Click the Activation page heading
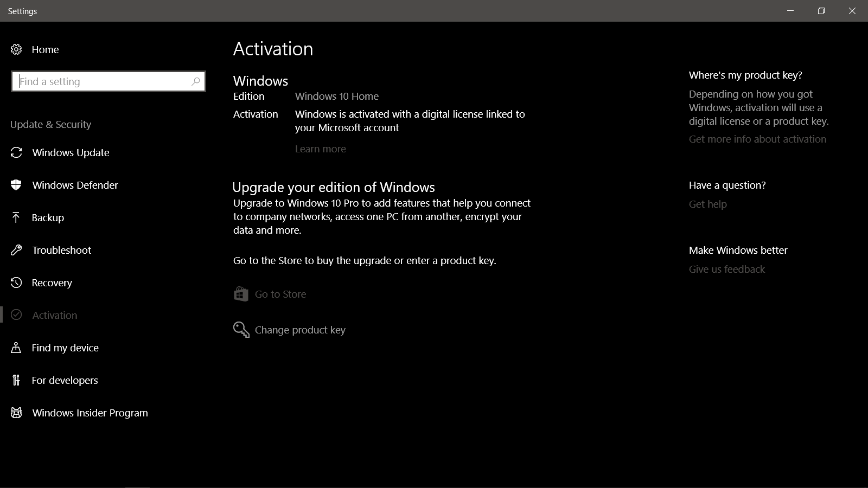868x488 pixels. tap(273, 49)
